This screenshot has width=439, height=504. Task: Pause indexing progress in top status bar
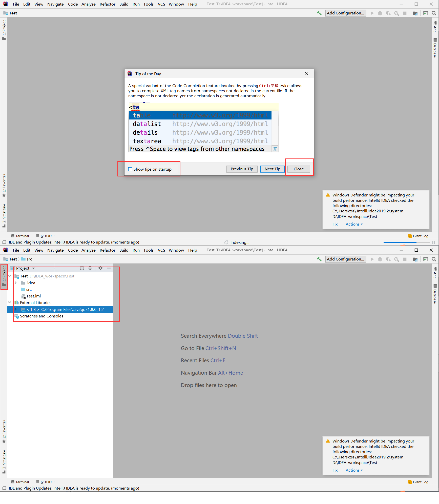[433, 242]
